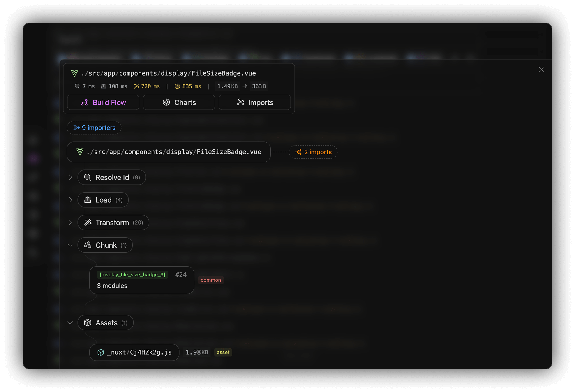The image size is (575, 392).
Task: Click the upload icon in the Load row
Action: [87, 200]
